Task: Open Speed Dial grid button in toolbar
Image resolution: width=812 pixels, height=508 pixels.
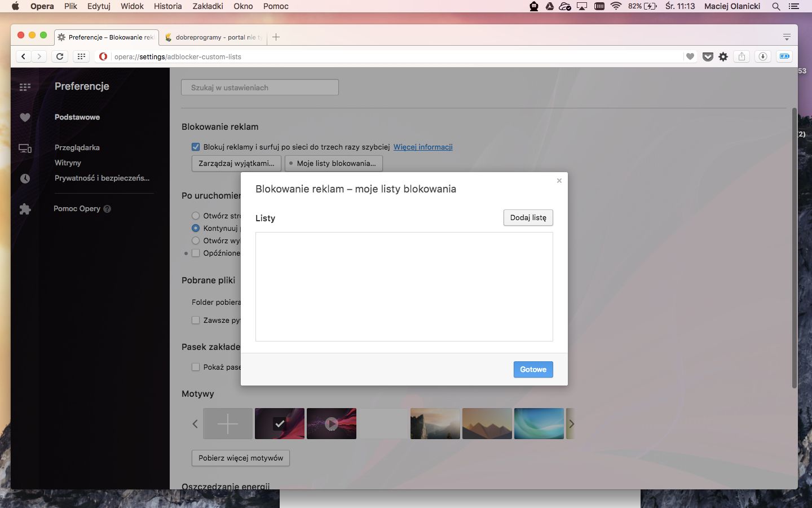Action: (81, 56)
